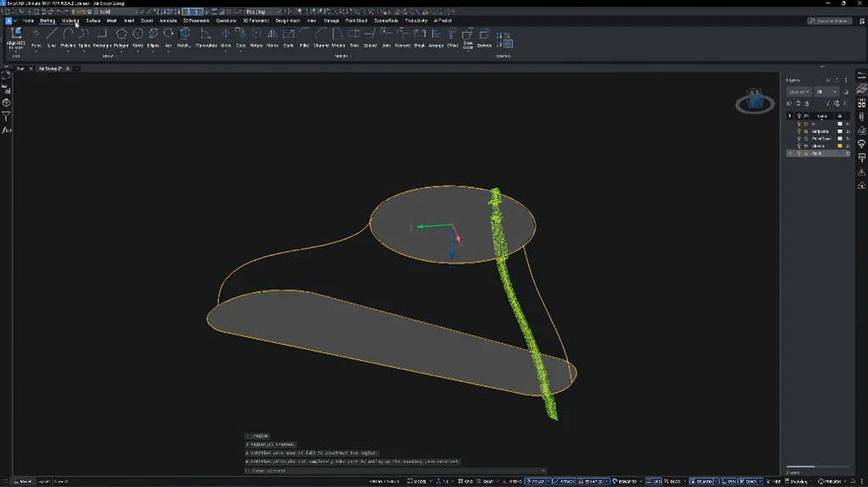Change color swatch of Defpoints layer
868x487 pixels.
tap(840, 131)
